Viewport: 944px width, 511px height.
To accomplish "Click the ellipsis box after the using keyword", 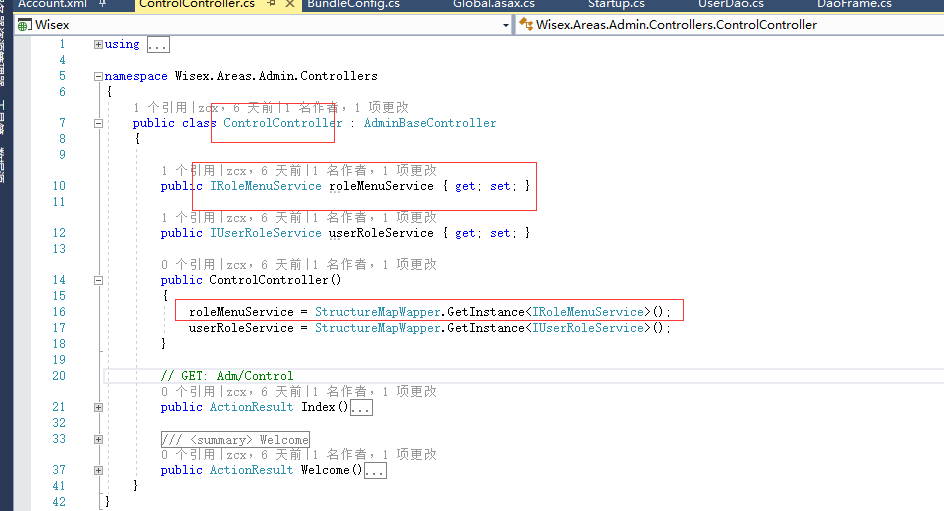I will coord(158,45).
